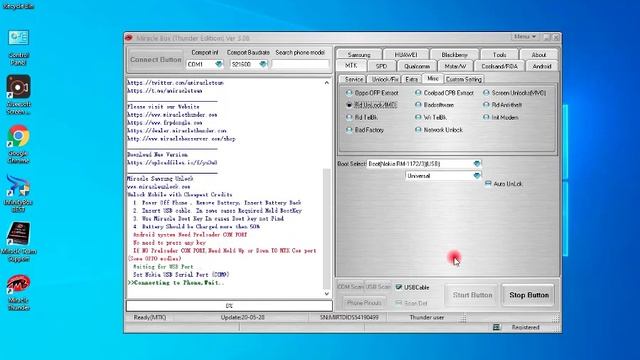The width and height of the screenshot is (640, 360).
Task: Toggle the Scan Def checkbox
Action: click(411, 303)
